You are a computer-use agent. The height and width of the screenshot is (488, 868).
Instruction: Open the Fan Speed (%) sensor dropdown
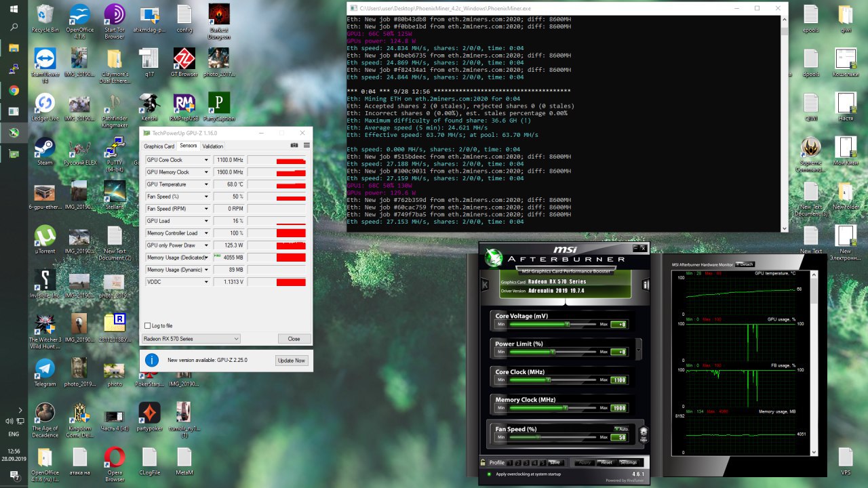(206, 197)
